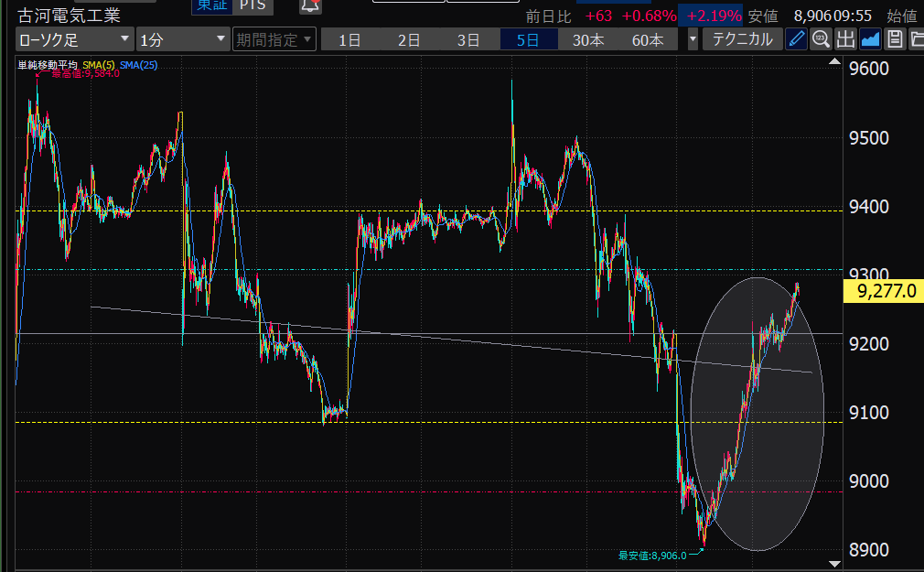Click the alert bell icon
Viewport: 924px width, 572px height.
coord(310,5)
